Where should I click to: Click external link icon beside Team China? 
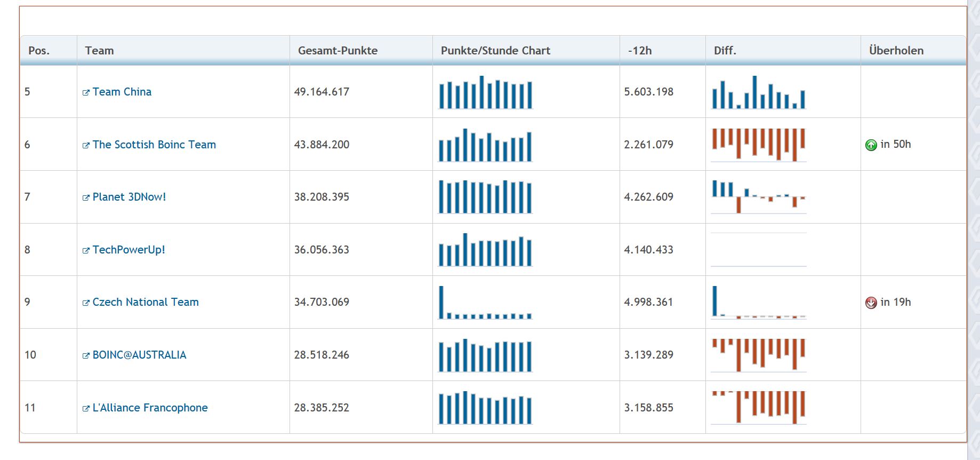coord(86,93)
